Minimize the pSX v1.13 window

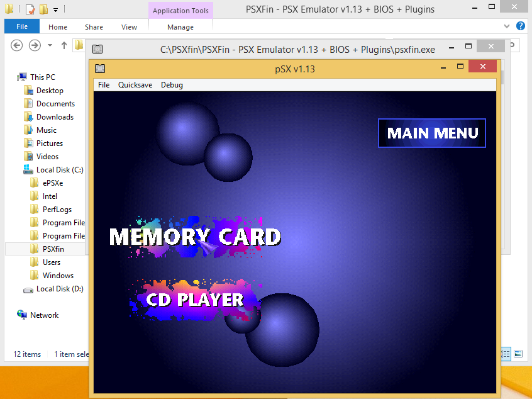(443, 67)
